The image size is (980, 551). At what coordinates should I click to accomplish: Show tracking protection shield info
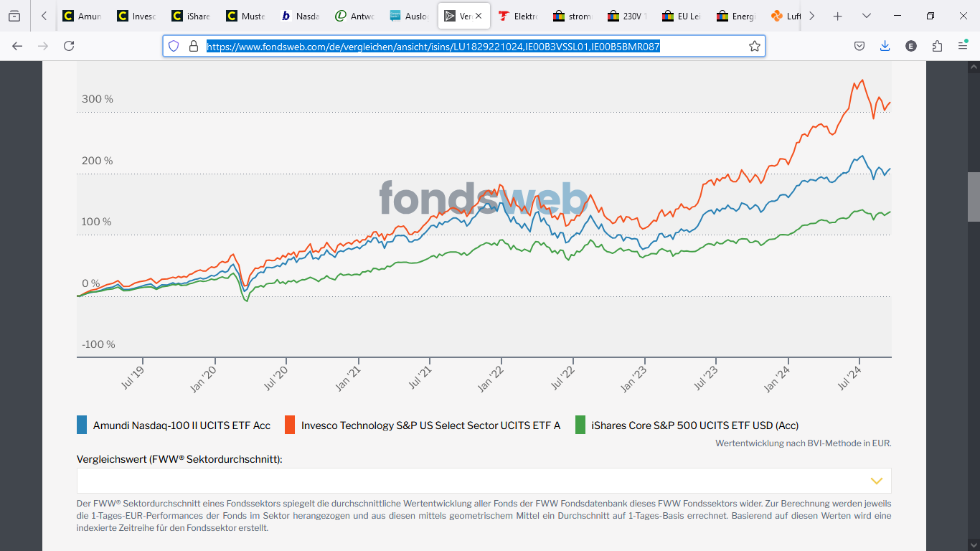coord(174,46)
